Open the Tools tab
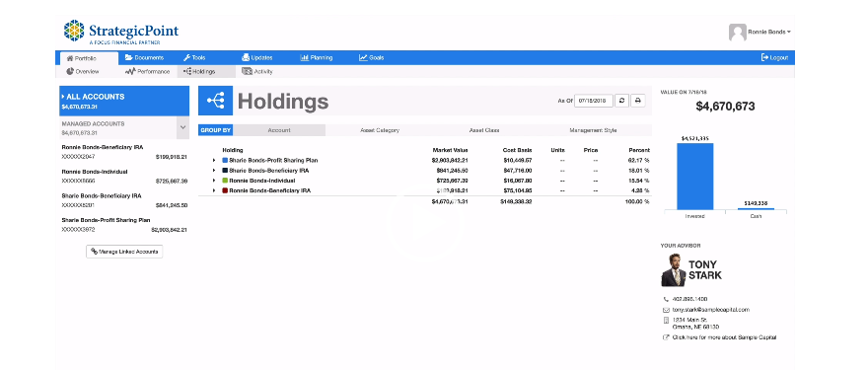This screenshot has width=868, height=370. [x=195, y=57]
